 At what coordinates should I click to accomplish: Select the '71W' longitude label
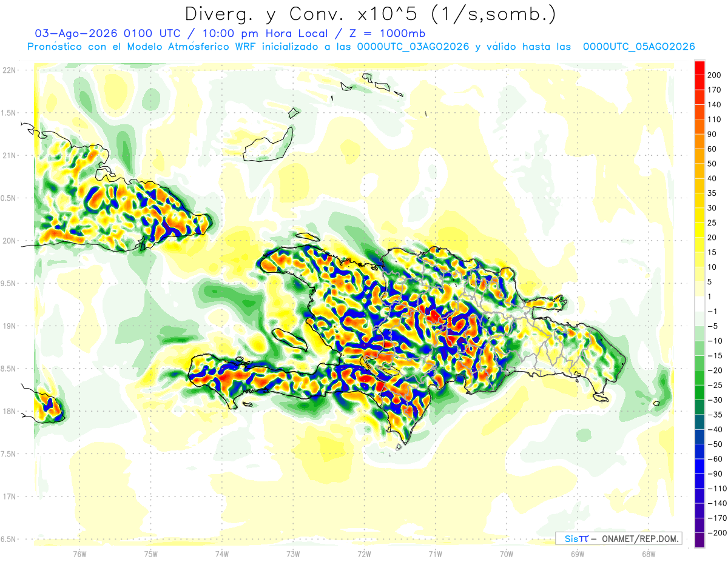pos(435,554)
